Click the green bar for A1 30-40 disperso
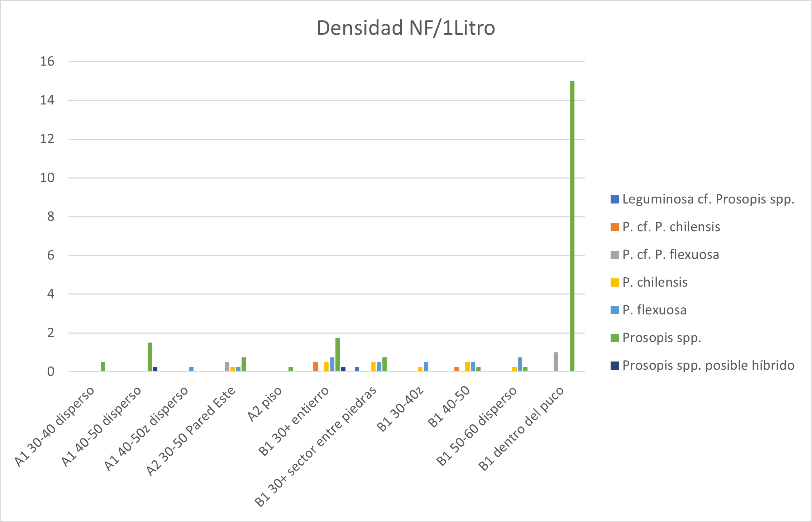 coord(103,367)
